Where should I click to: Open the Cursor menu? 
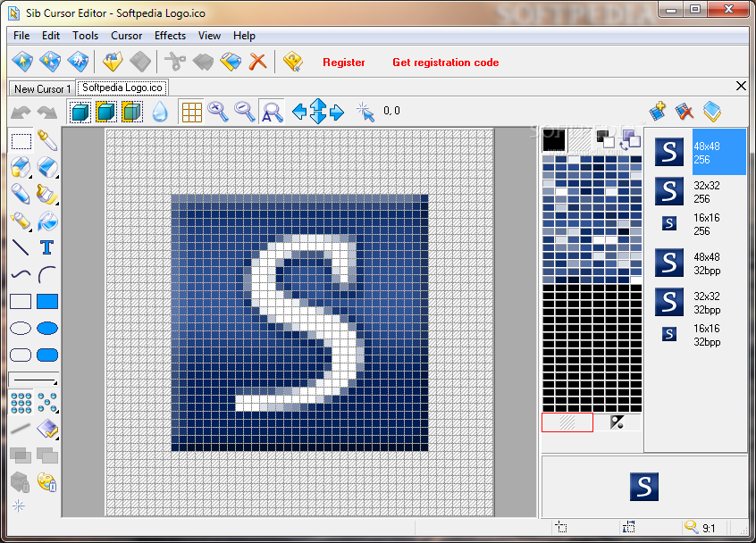[x=126, y=36]
